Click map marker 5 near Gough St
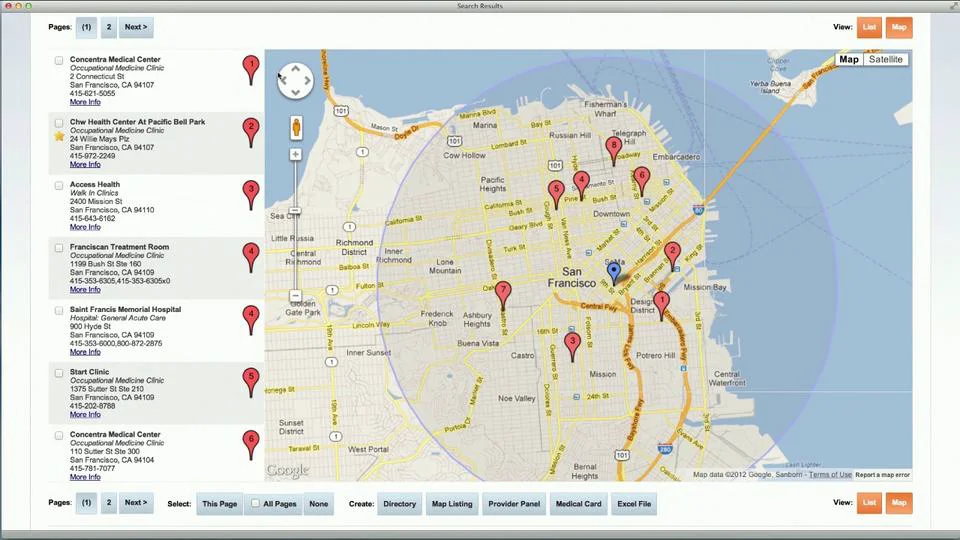The image size is (960, 540). [556, 194]
